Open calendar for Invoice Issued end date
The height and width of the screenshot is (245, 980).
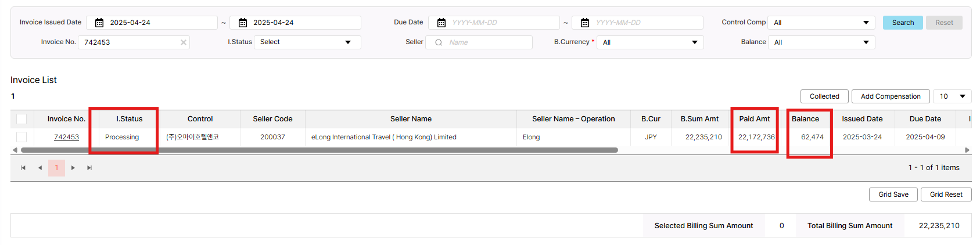tap(243, 23)
